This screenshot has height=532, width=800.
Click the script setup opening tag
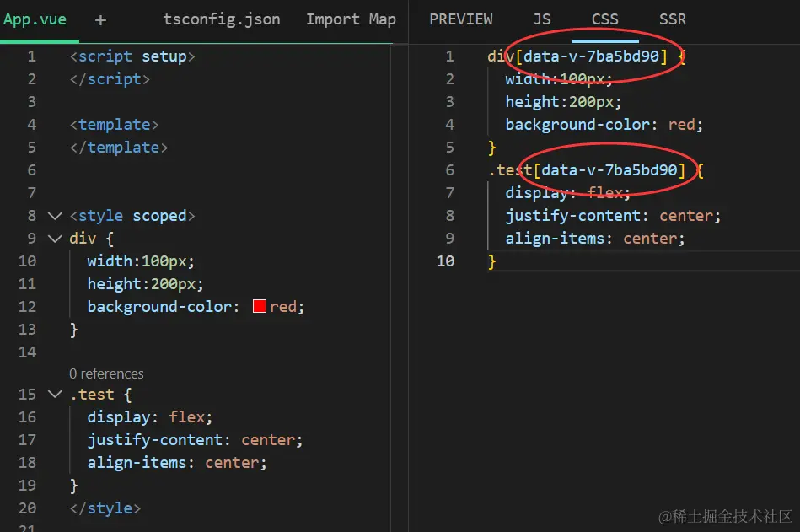132,56
